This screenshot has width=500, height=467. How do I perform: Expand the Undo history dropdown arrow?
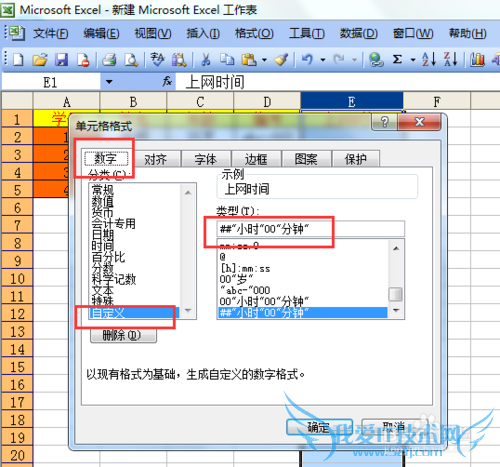pyautogui.click(x=323, y=60)
